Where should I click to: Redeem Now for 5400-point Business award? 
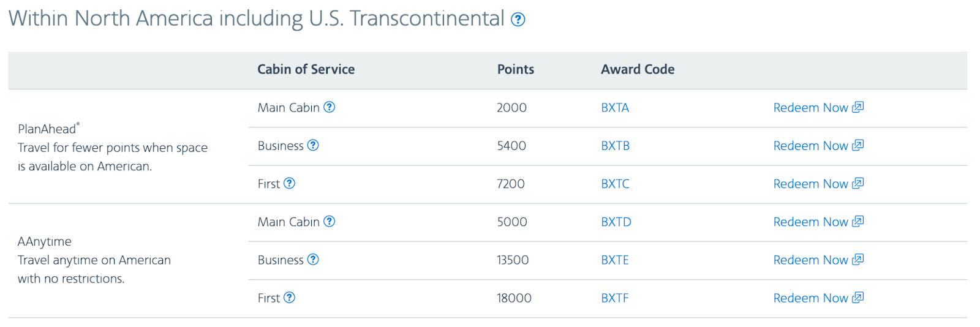click(x=810, y=146)
